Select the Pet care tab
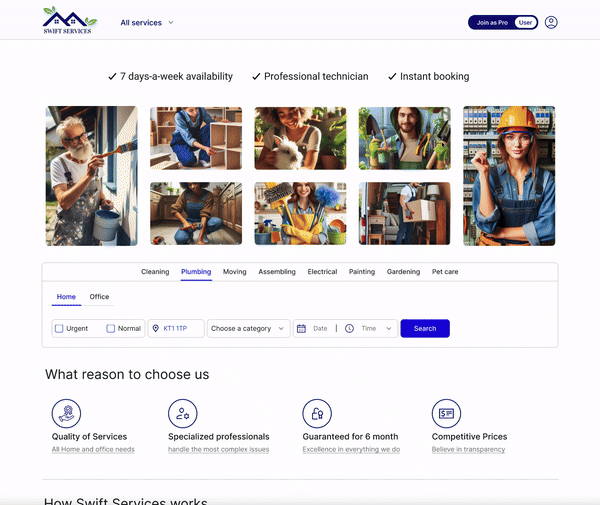The image size is (600, 505). pos(445,272)
